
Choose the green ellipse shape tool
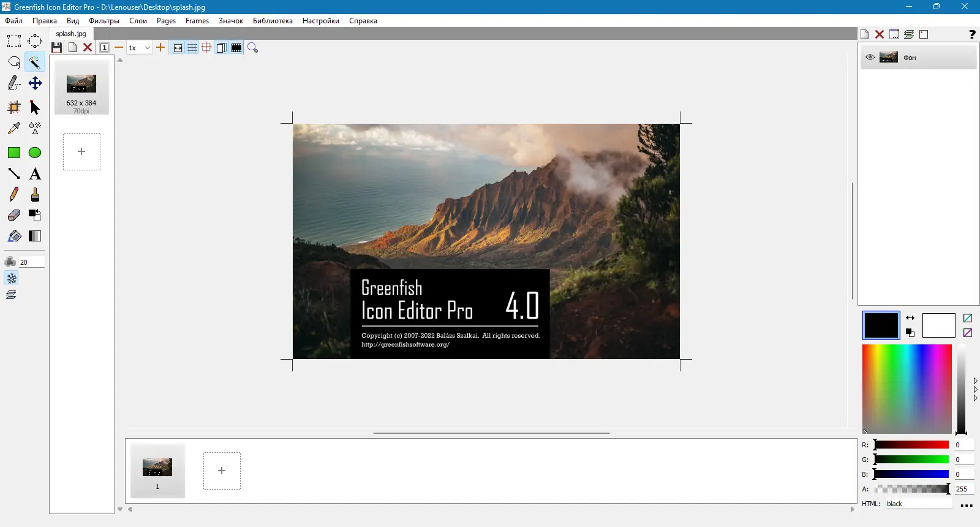click(35, 153)
